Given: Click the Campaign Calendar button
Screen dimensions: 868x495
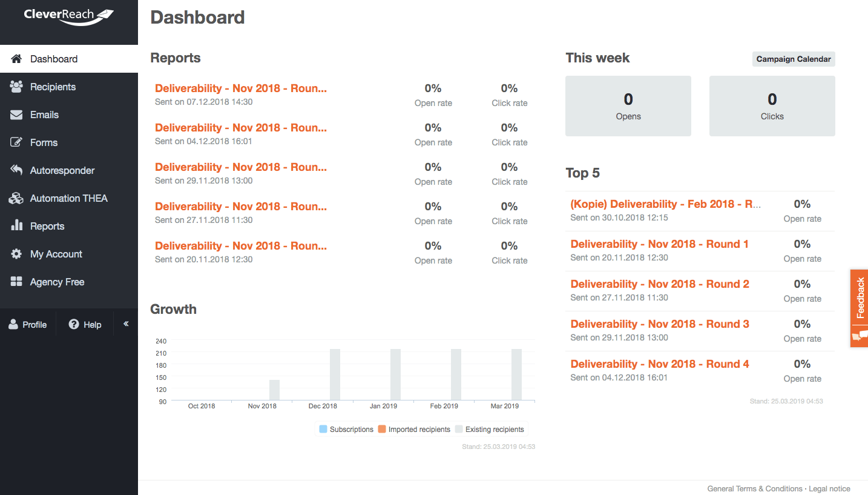Looking at the screenshot, I should (x=794, y=59).
